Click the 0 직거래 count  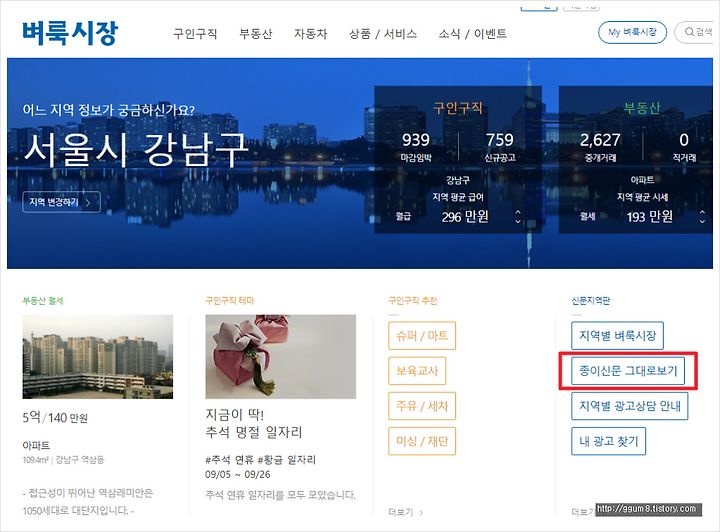point(684,146)
